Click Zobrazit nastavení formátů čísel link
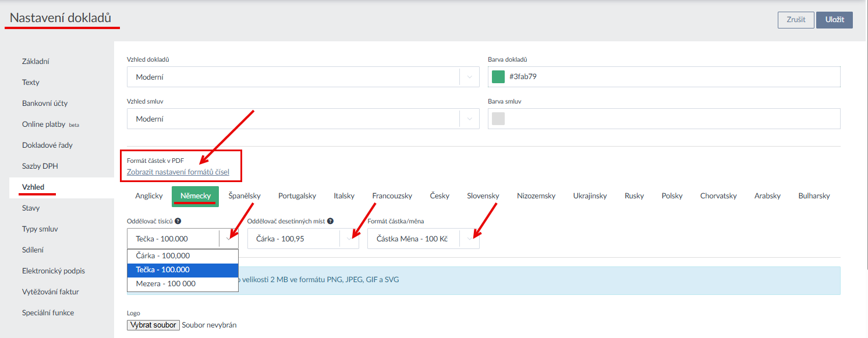 pyautogui.click(x=178, y=172)
